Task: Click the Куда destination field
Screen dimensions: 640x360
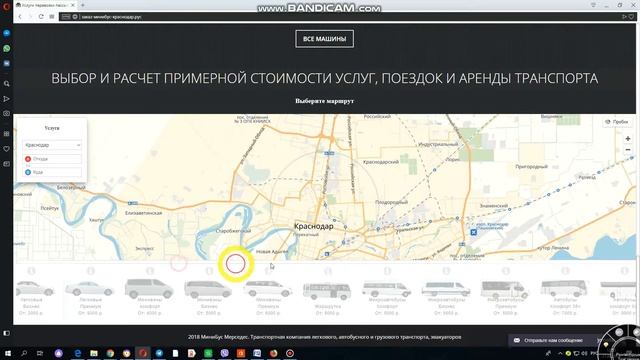Action: pos(52,172)
